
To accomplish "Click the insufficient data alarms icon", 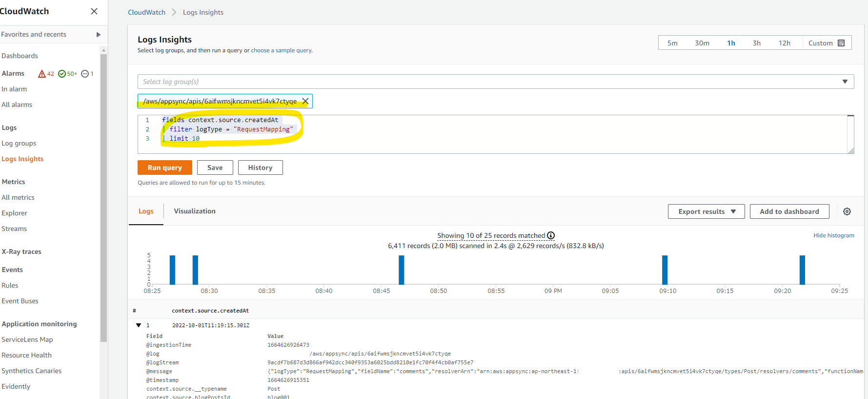I will pyautogui.click(x=85, y=74).
